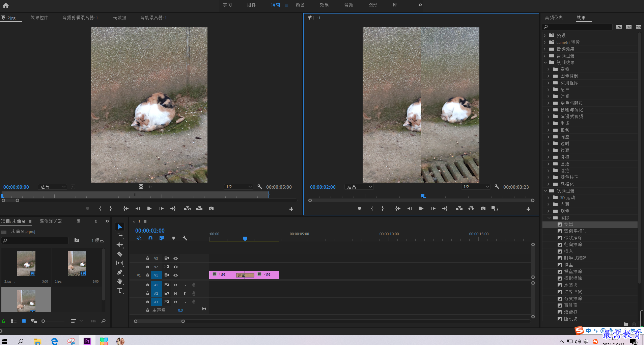
Task: Select 1.jpg thumbnail in Project panel
Action: click(77, 263)
